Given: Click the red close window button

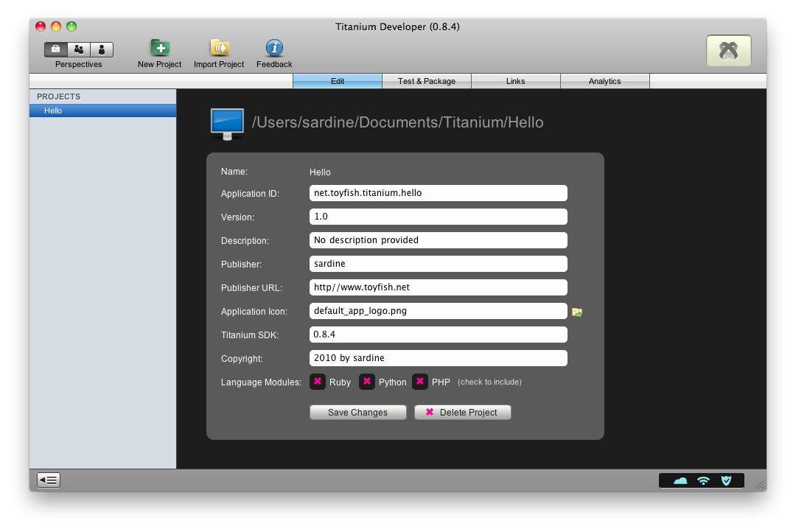Looking at the screenshot, I should pos(41,27).
